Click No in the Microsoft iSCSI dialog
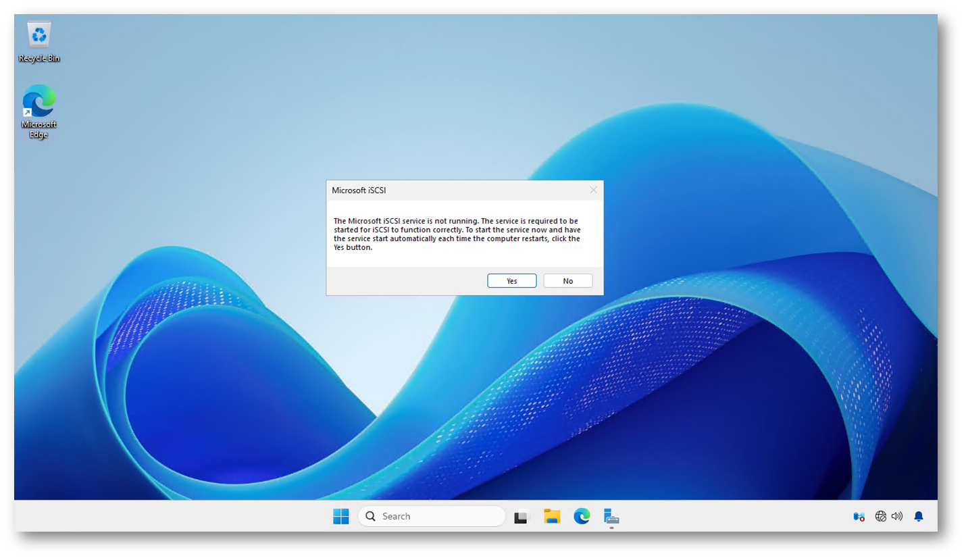The width and height of the screenshot is (966, 560). pyautogui.click(x=567, y=281)
